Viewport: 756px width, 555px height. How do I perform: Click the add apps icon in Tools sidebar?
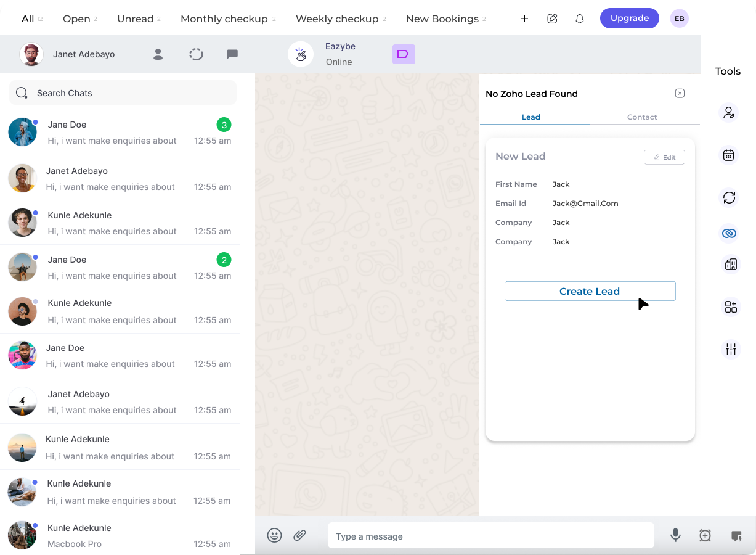pos(730,306)
